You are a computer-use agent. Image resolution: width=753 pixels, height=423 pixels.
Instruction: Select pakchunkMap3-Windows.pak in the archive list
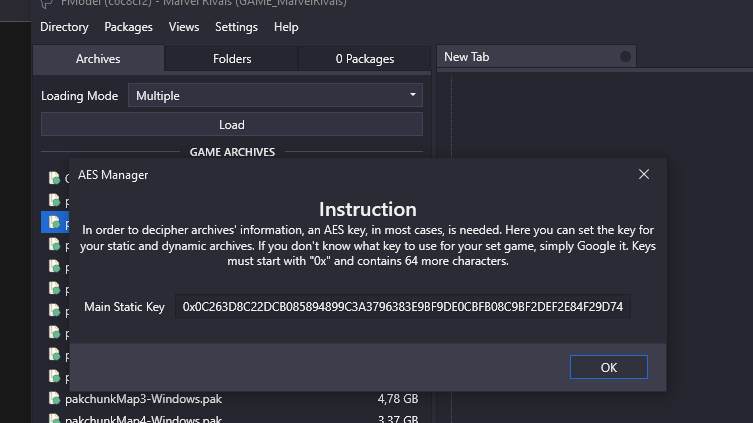232,399
